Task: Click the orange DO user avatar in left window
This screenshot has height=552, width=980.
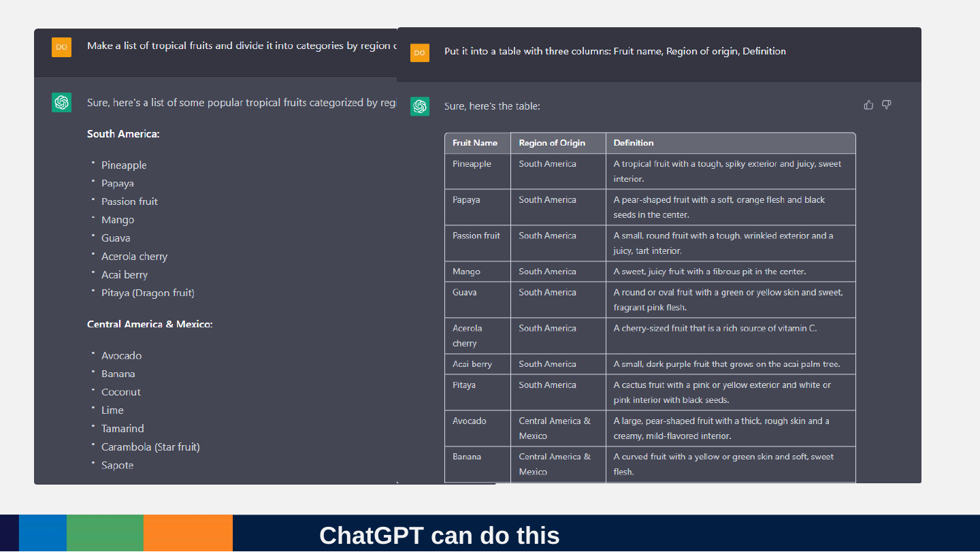Action: click(x=61, y=47)
